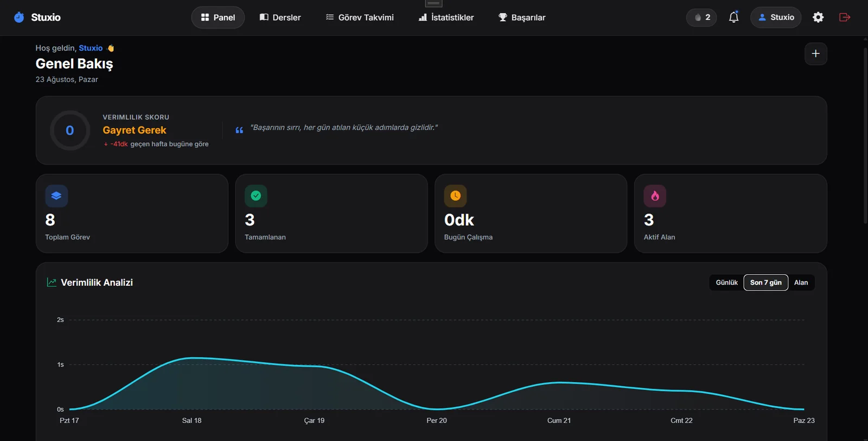Viewport: 868px width, 441px height.
Task: Click the Stuxio name link in greeting
Action: [91, 48]
